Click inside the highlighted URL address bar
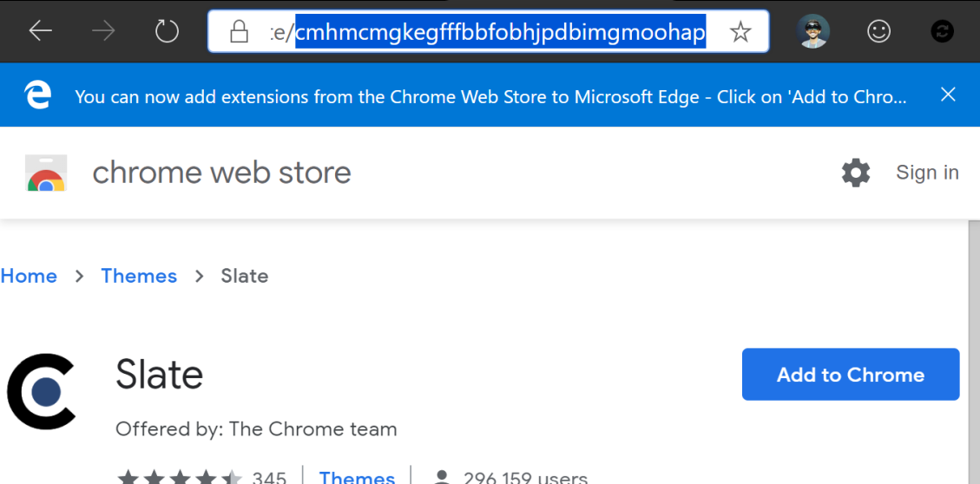This screenshot has width=980, height=484. pos(499,33)
